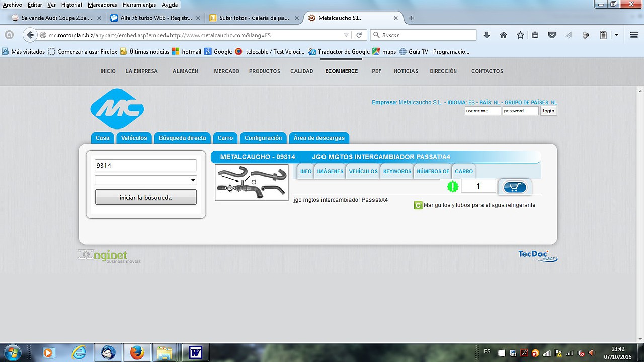Select the Carro blue tab

(x=225, y=138)
